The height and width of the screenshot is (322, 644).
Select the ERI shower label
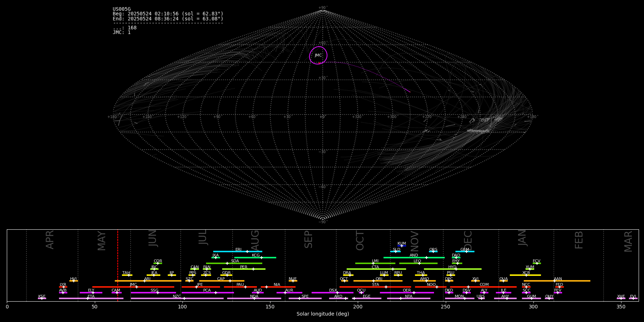[239, 250]
